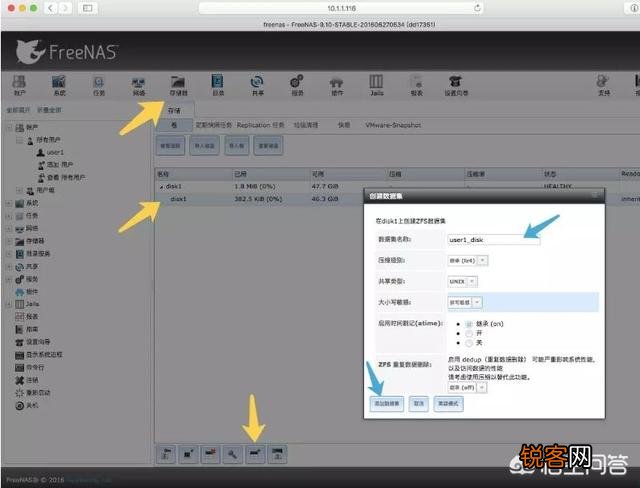Image resolution: width=640 pixels, height=488 pixels.
Task: Click the 高级模式 button
Action: pos(448,404)
